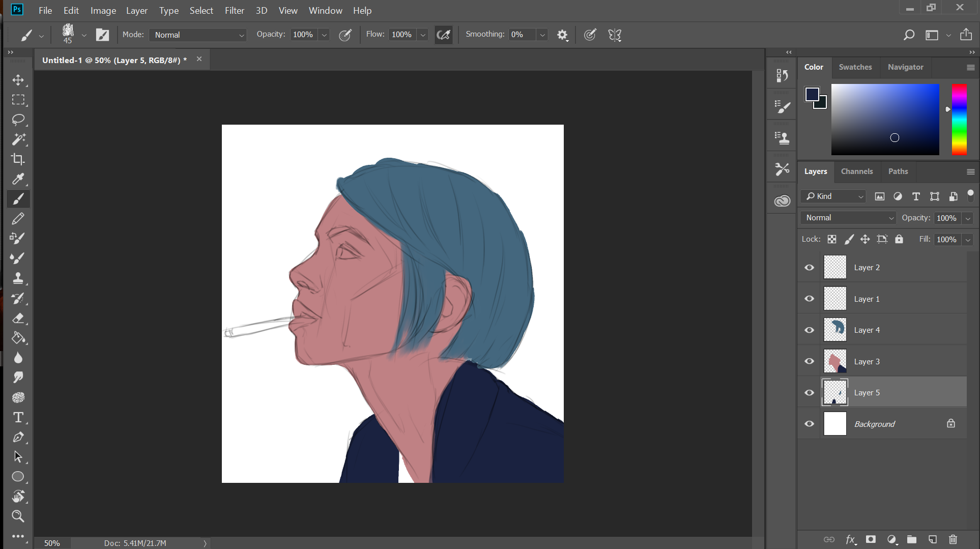This screenshot has height=549, width=980.
Task: Pick the Eyedropper tool
Action: point(18,179)
